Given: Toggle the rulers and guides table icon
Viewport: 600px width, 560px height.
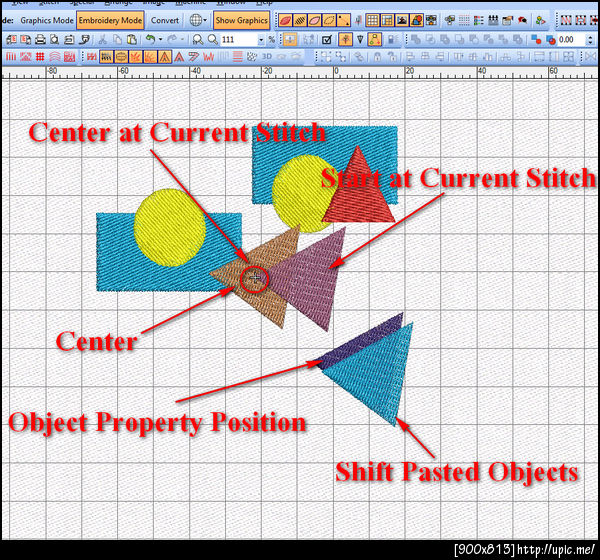Looking at the screenshot, I should tap(387, 20).
